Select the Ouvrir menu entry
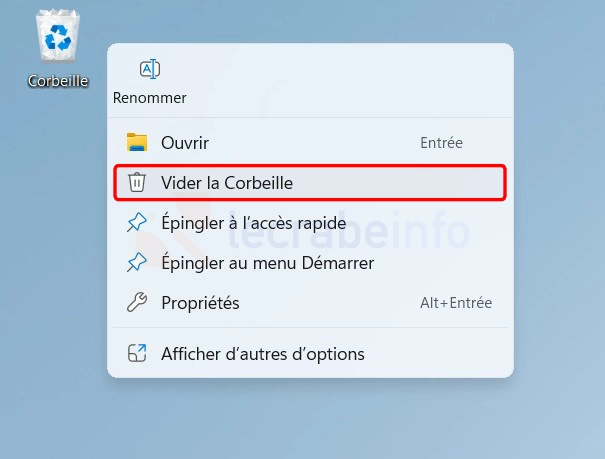This screenshot has width=605, height=459. tap(185, 143)
